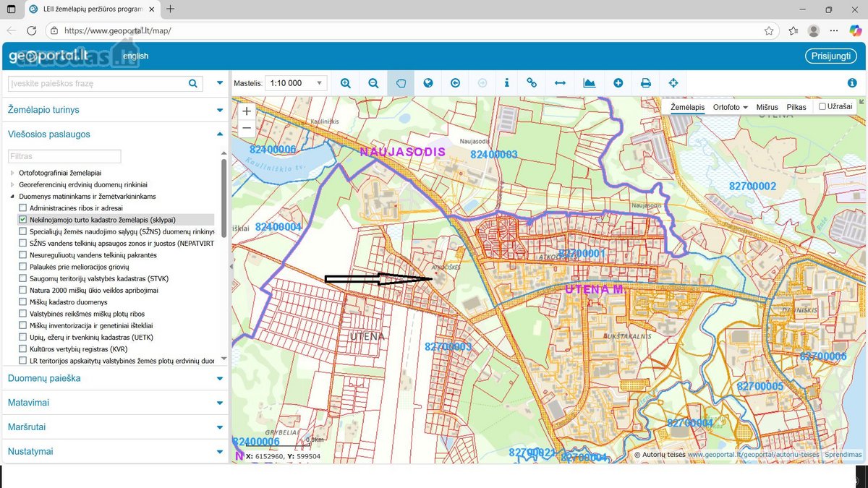The image size is (868, 488).
Task: Click the zoom out magnifier toolbar icon
Action: 373,83
